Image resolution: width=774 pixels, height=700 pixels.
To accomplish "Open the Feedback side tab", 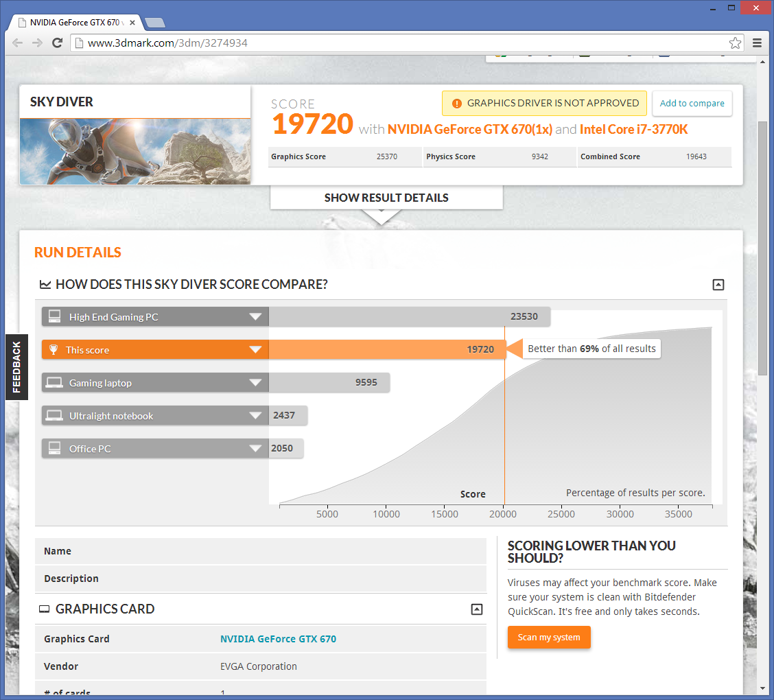I will pos(16,367).
